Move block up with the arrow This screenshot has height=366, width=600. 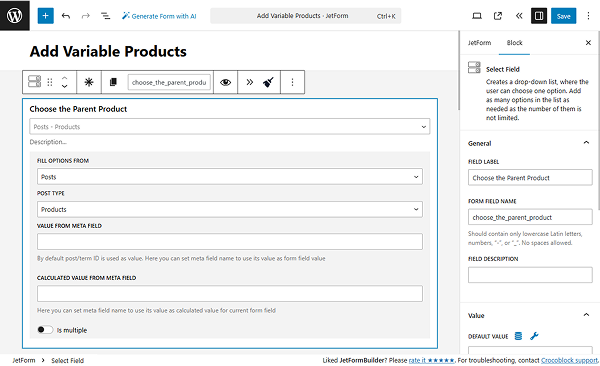[x=64, y=78]
